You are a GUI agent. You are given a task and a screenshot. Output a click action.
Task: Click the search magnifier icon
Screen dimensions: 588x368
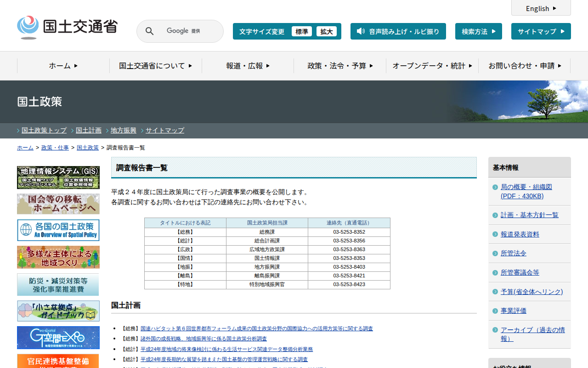tap(149, 31)
